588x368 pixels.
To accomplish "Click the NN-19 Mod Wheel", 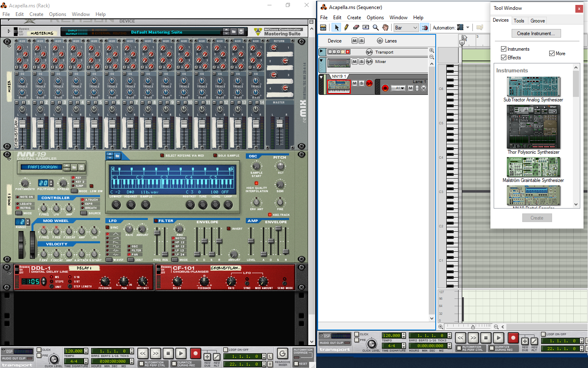I will [x=32, y=245].
